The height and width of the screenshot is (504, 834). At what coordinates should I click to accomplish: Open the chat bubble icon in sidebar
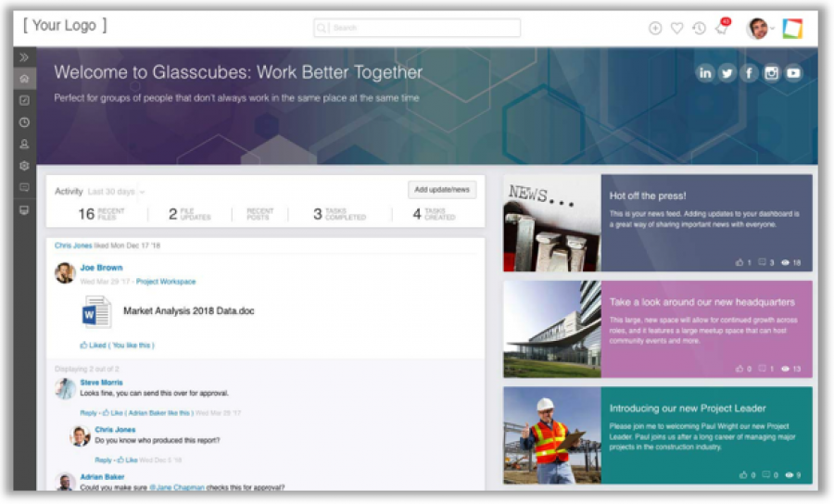pos(24,188)
